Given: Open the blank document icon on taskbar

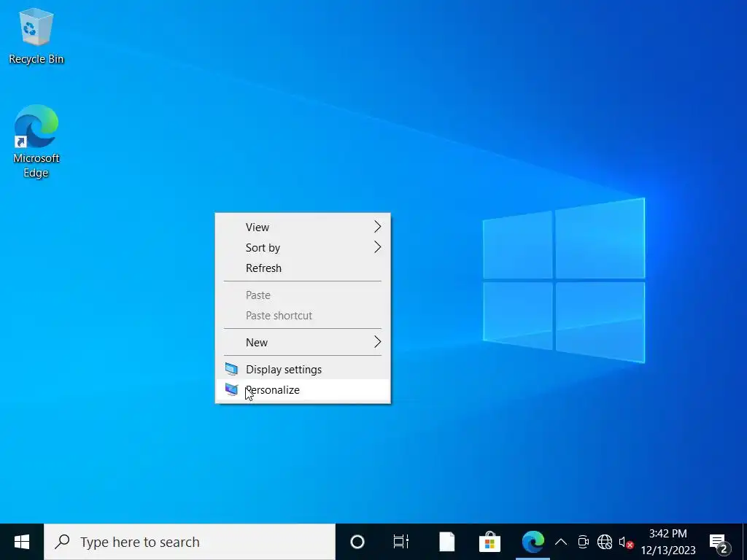Looking at the screenshot, I should pyautogui.click(x=447, y=542).
